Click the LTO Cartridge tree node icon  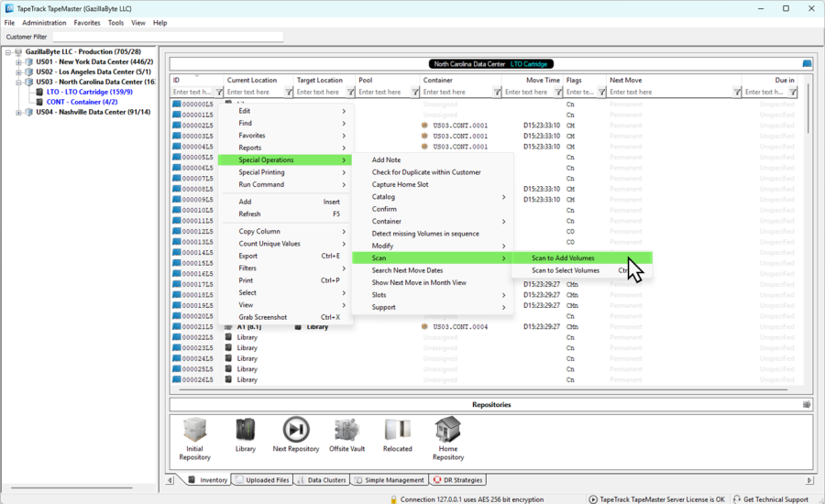pos(39,92)
